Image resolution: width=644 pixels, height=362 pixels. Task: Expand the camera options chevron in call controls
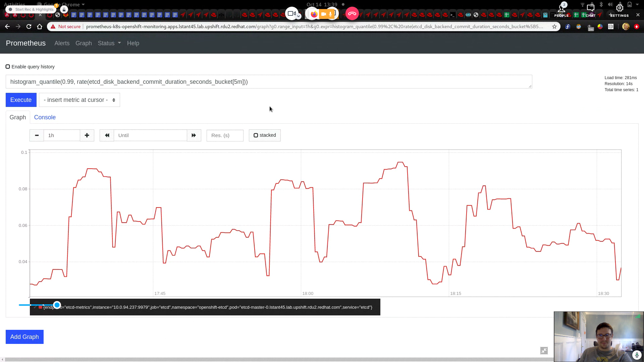tap(298, 16)
